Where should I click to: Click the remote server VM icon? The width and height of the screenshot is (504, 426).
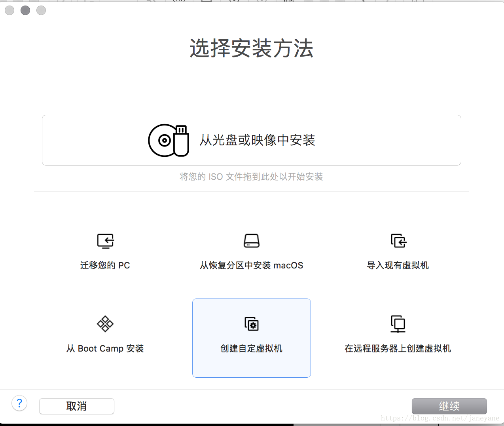click(398, 324)
